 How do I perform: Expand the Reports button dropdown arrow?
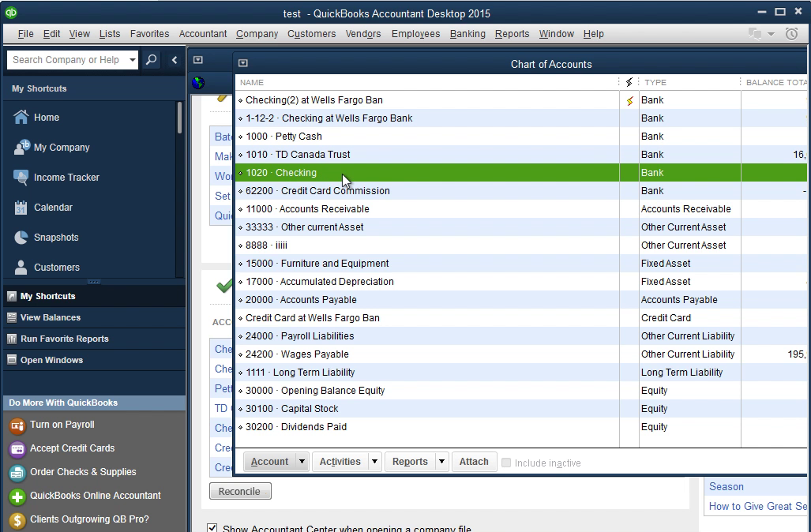(441, 461)
